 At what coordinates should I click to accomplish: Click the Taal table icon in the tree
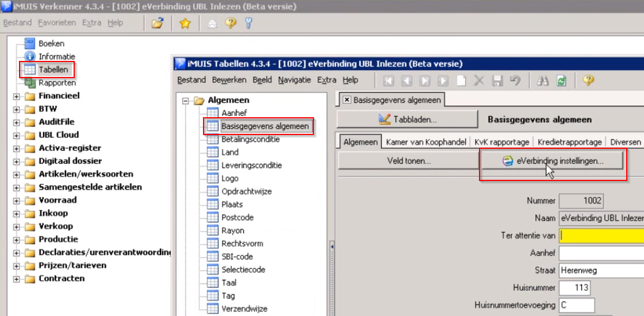[212, 283]
